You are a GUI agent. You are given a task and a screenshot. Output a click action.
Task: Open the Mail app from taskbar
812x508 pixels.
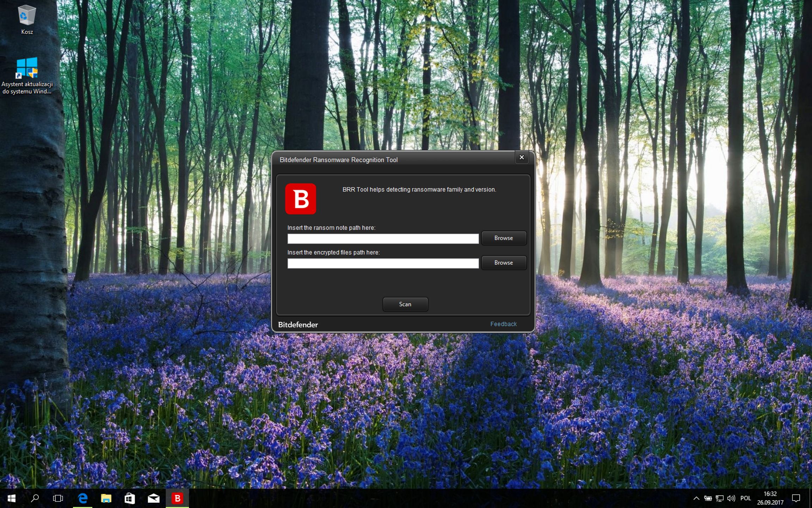coord(153,498)
